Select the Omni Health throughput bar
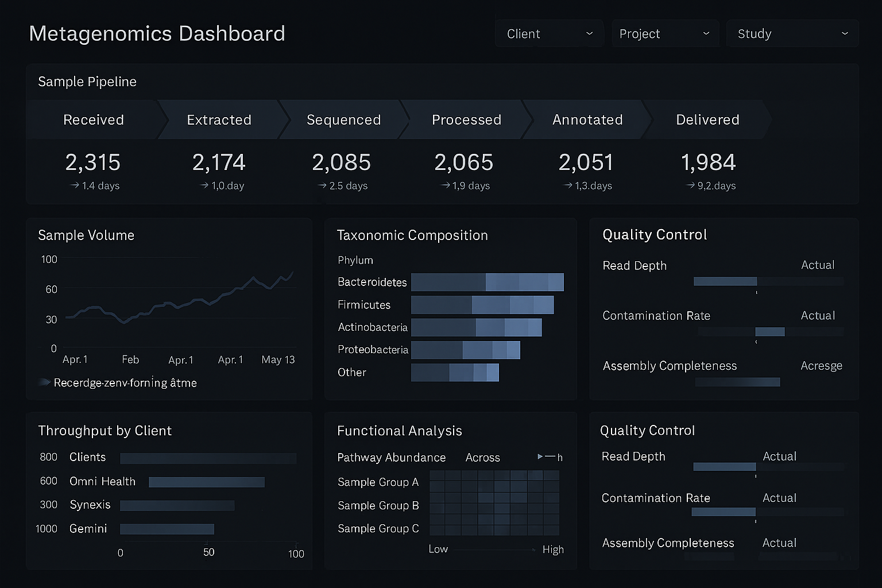The height and width of the screenshot is (588, 882). [x=206, y=482]
